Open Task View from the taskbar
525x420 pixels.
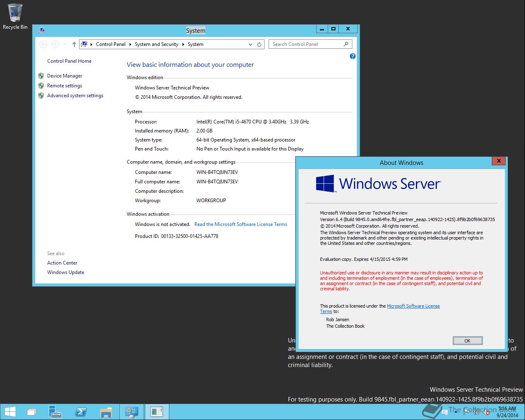tap(32, 412)
